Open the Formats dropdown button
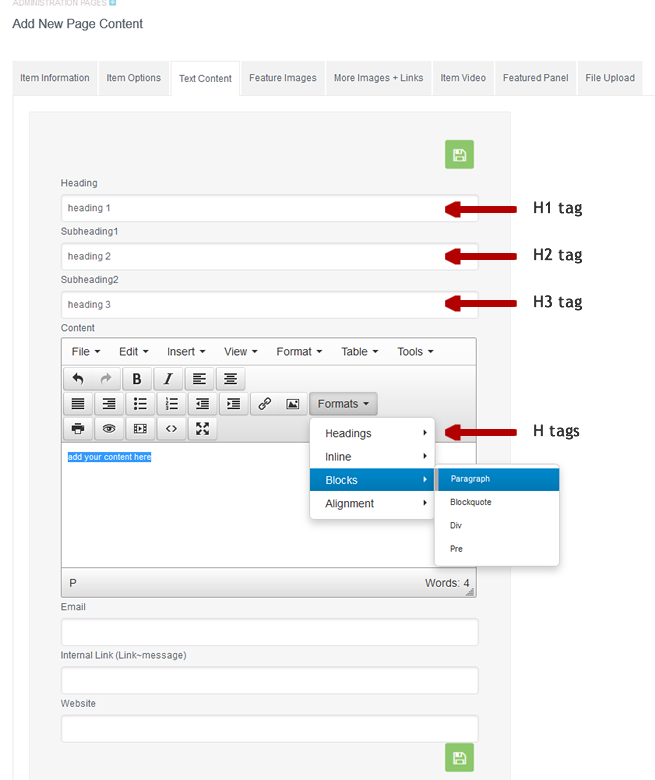The image size is (655, 780). 343,404
